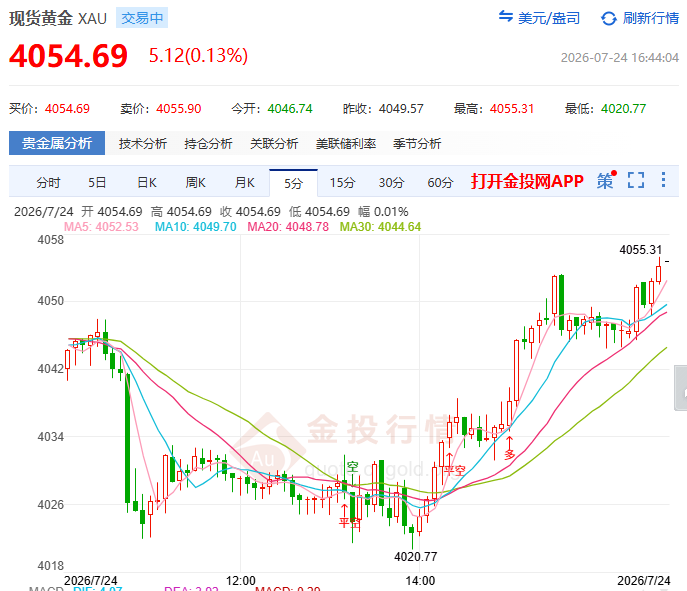687x591 pixels.
Task: Click the 今开 value 4046.74
Action: coord(290,108)
